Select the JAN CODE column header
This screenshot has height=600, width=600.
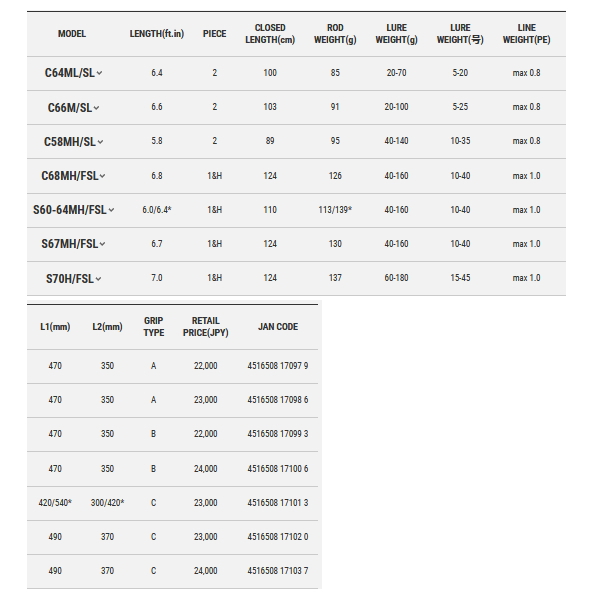[278, 327]
